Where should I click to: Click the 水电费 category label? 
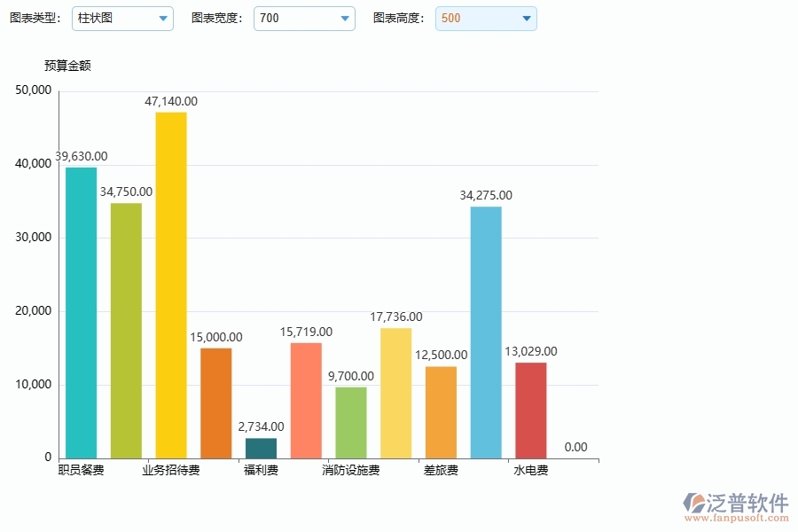tap(530, 469)
